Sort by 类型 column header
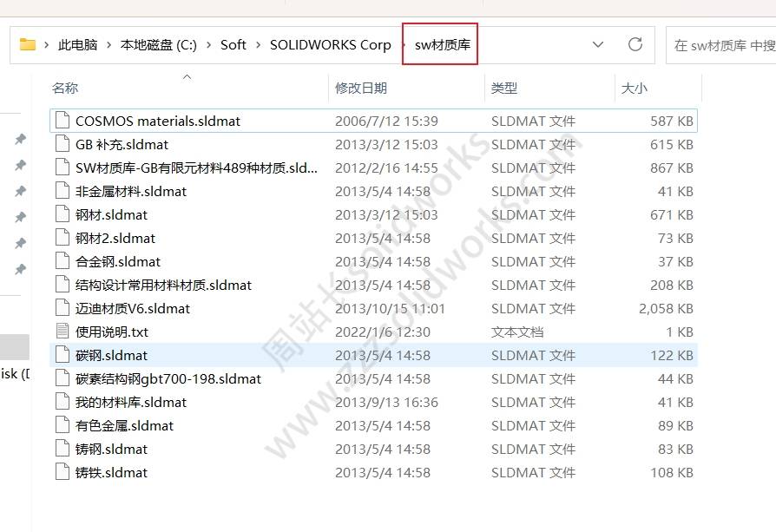The width and height of the screenshot is (776, 532). [x=504, y=88]
